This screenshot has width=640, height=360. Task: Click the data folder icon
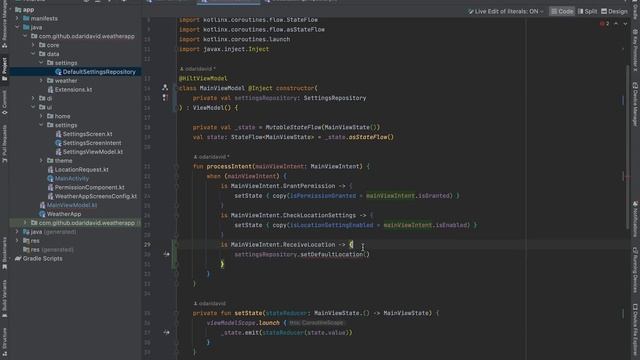tap(42, 54)
